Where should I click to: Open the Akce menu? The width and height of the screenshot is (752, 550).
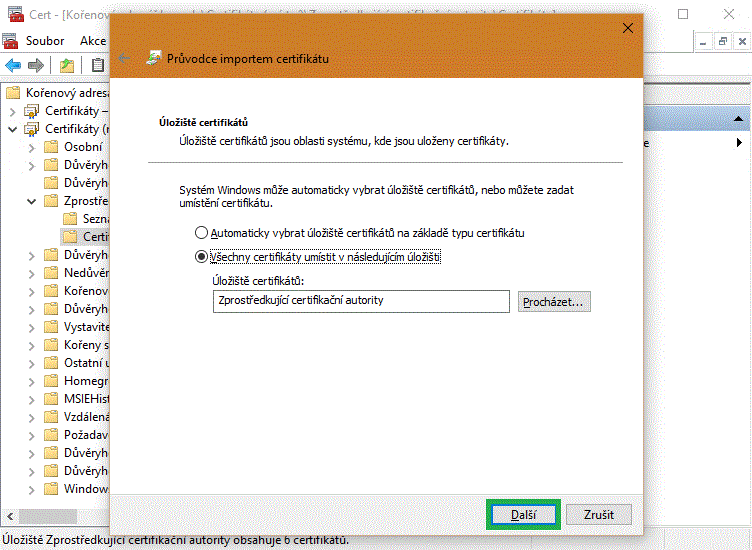pos(93,41)
